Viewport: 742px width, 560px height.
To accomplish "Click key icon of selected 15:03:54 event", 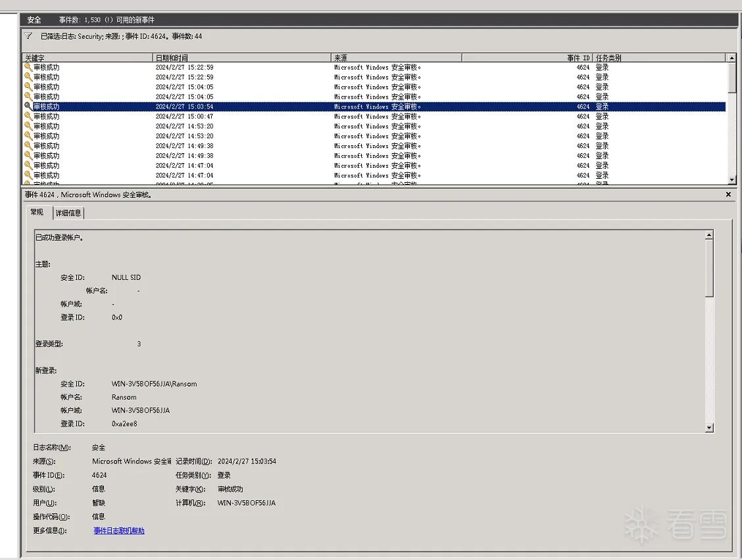I will (28, 106).
